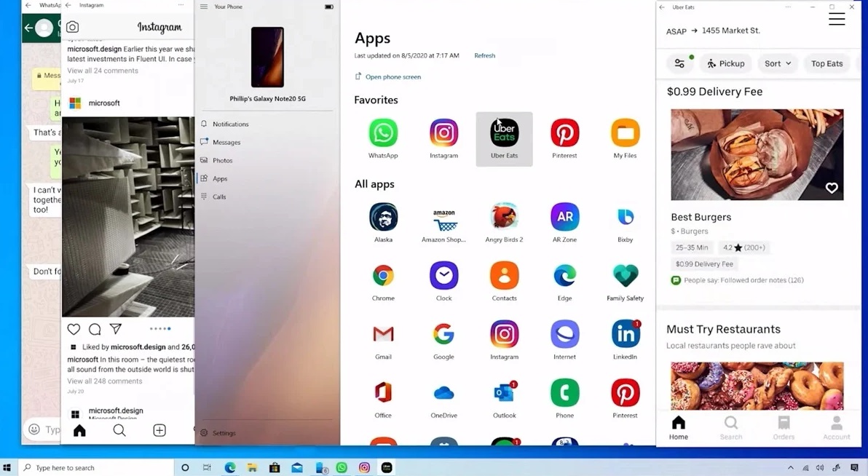Screen dimensions: 868x476
Task: Open Uber Eats hamburger menu
Action: (837, 19)
